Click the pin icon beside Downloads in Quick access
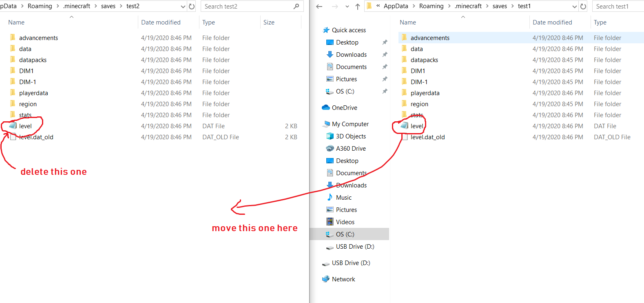The image size is (644, 303). (x=385, y=54)
